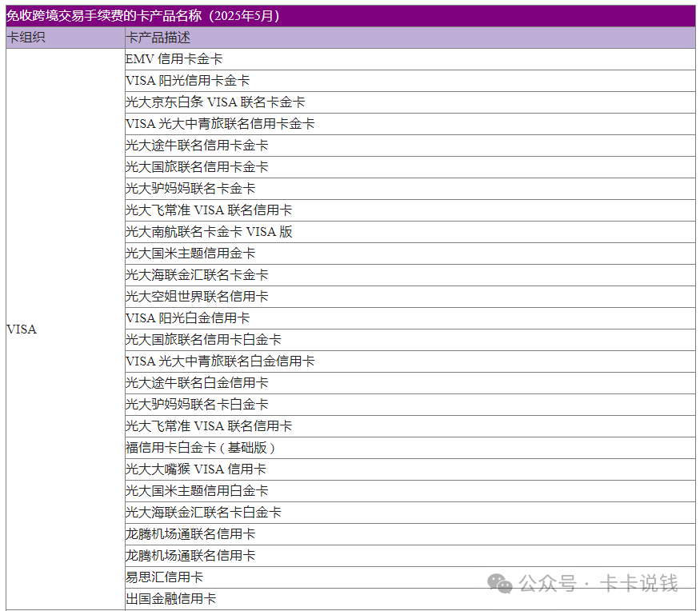This screenshot has height=611, width=700.
Task: Select the '光大途牛联名信用卡金卡' row
Action: (410, 146)
